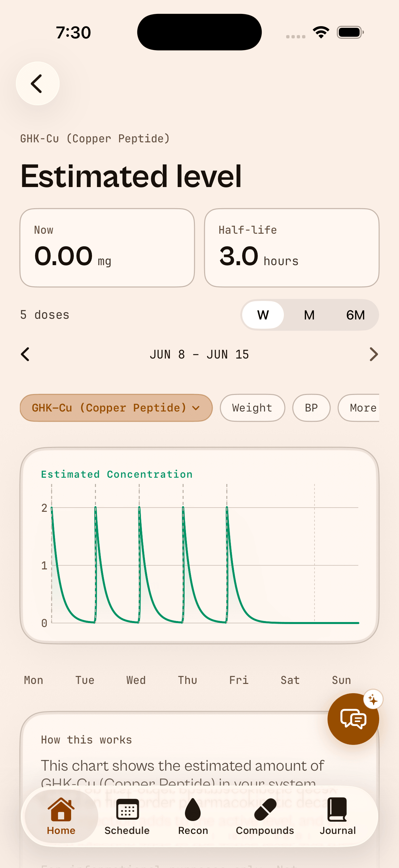The image size is (399, 868).
Task: Tap the 7:30 clock
Action: 73,32
